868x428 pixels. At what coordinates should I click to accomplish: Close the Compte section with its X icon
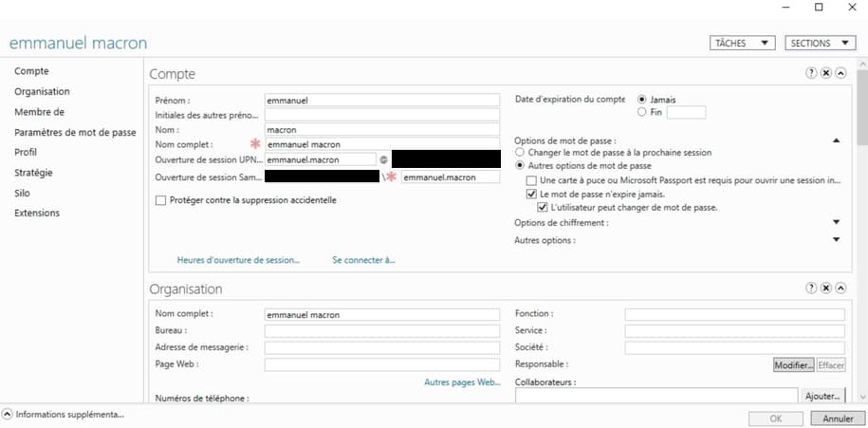click(826, 73)
